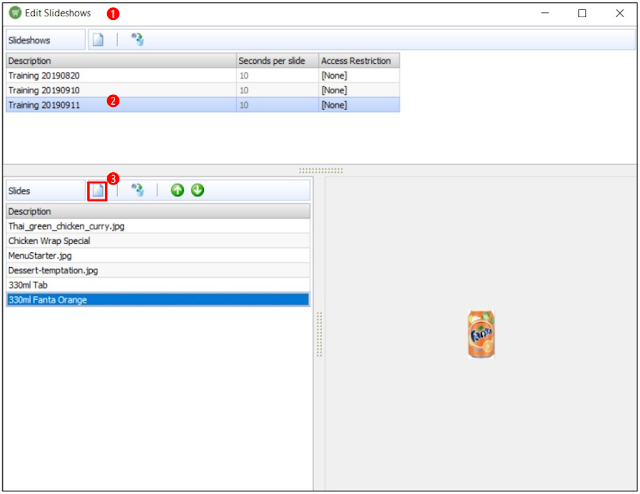Click Seconds per slide value for Training 20190820
The image size is (640, 494).
[x=278, y=76]
